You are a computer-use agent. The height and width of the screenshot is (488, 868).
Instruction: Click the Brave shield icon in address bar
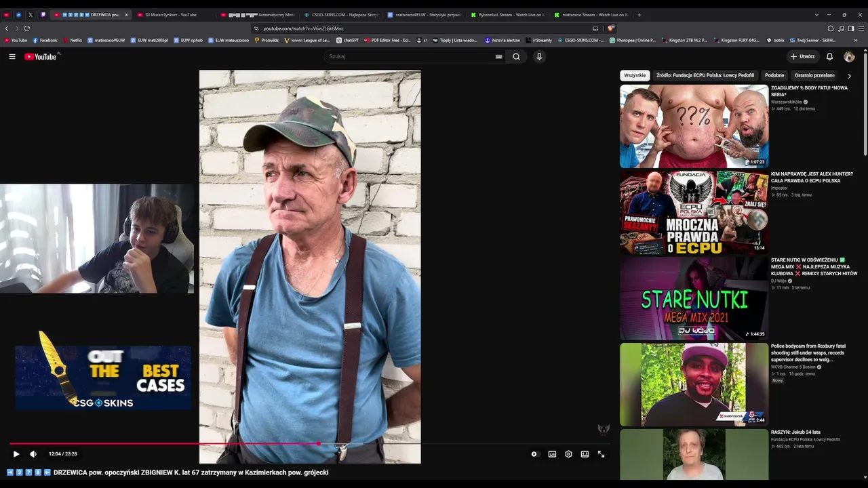(x=610, y=28)
